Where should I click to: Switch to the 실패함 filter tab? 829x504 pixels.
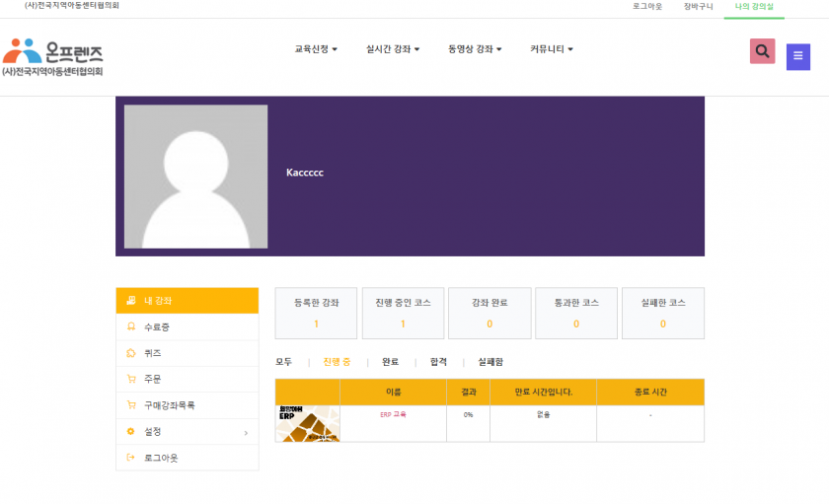point(490,362)
